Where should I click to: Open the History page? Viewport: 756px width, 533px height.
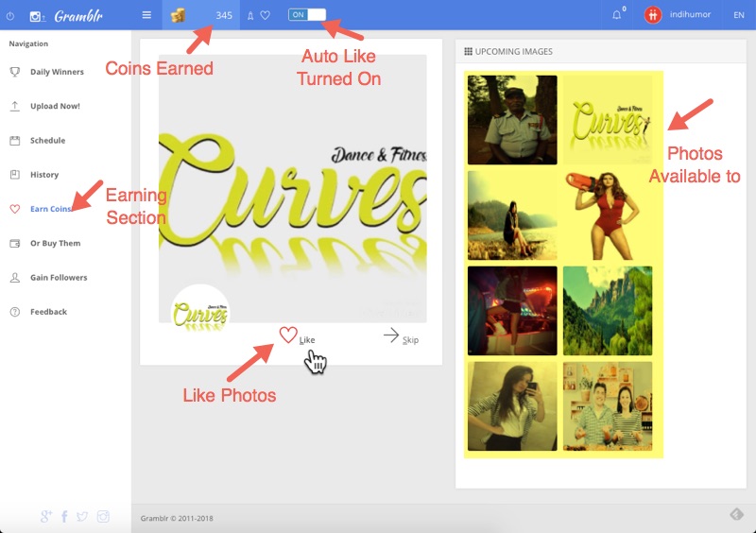tap(44, 175)
